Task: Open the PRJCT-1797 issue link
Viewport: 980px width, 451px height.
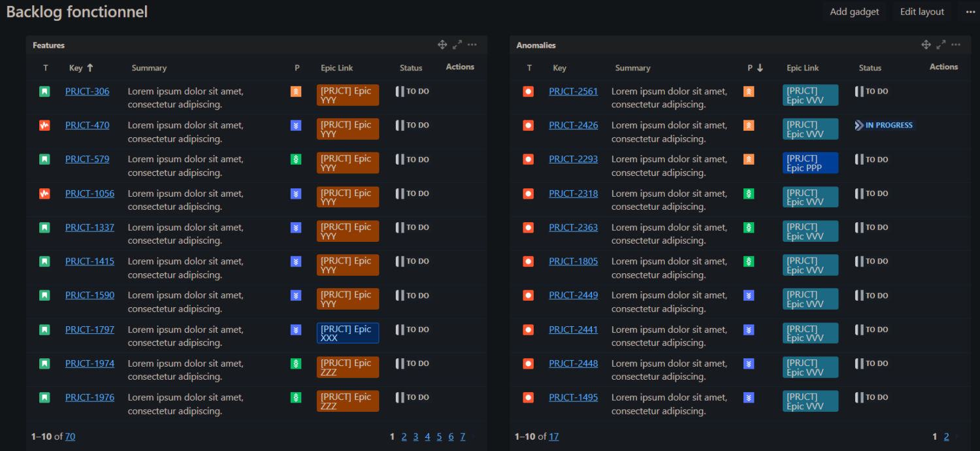Action: point(90,329)
